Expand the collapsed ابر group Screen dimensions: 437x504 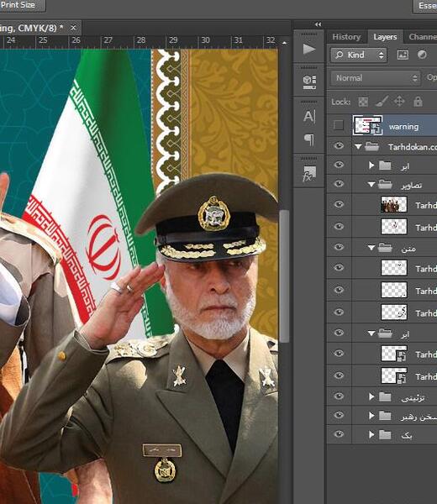coord(371,165)
